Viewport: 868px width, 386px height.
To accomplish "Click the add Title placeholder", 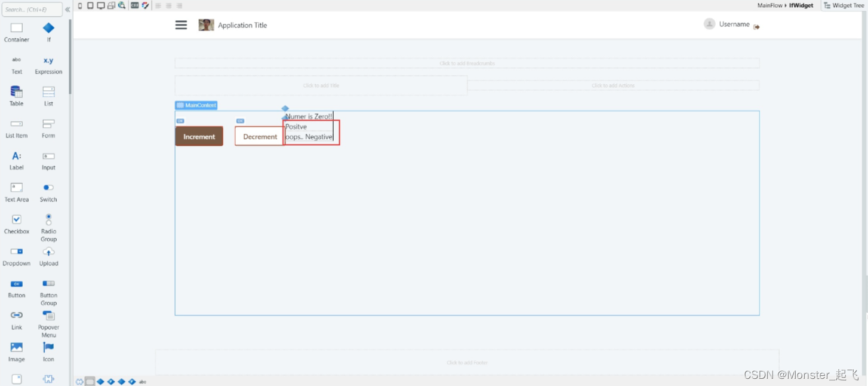I will tap(321, 85).
